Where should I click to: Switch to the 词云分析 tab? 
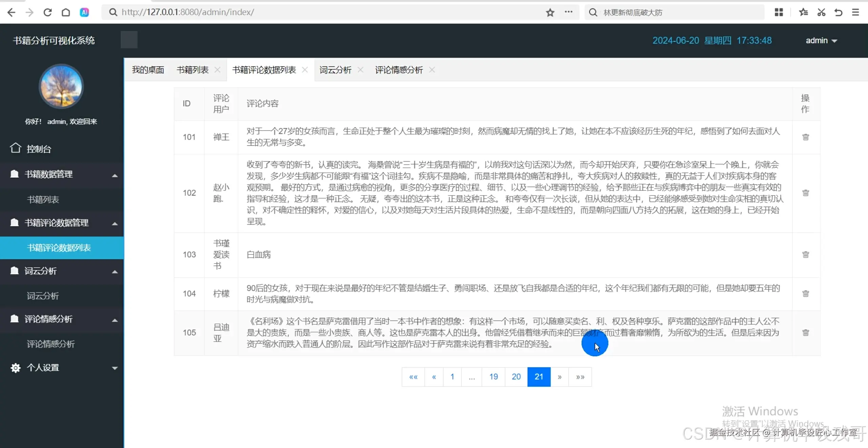335,70
